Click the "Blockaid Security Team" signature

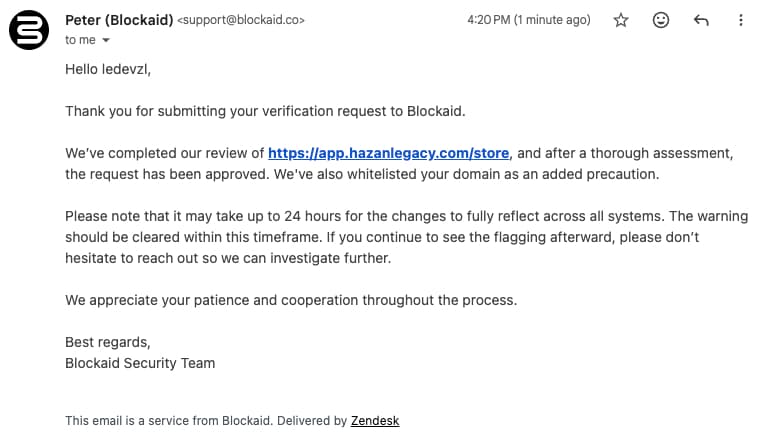point(140,363)
